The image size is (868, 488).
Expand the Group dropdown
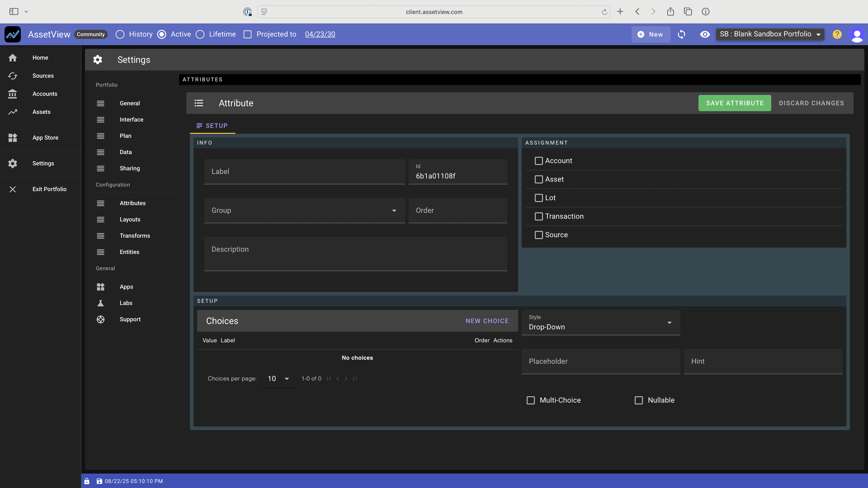[x=304, y=211]
